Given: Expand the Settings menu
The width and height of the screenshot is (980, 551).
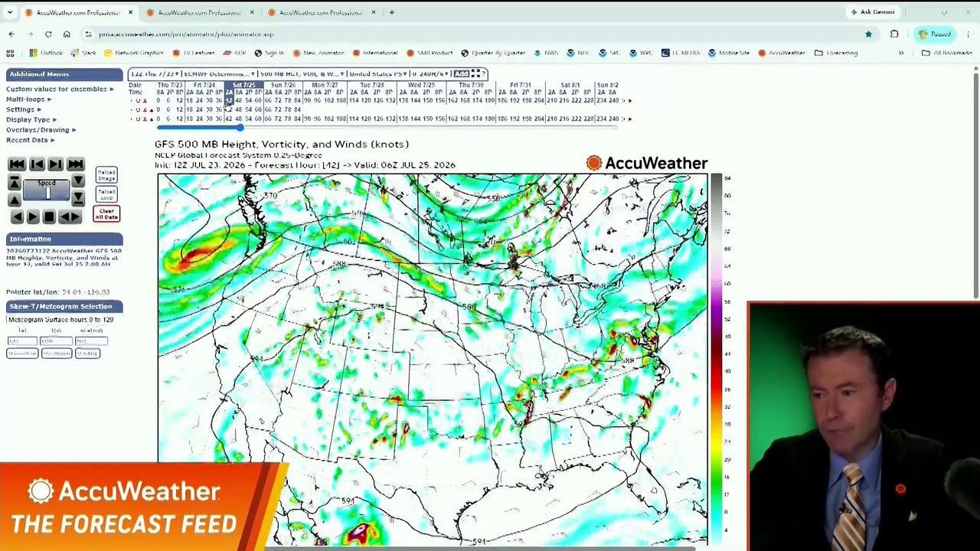Looking at the screenshot, I should (24, 109).
